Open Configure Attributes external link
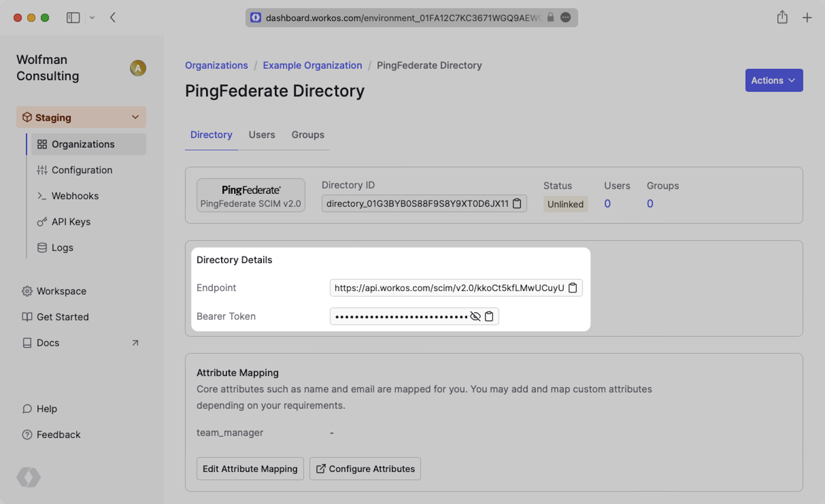Screen dimensions: 825x504 click(x=365, y=469)
